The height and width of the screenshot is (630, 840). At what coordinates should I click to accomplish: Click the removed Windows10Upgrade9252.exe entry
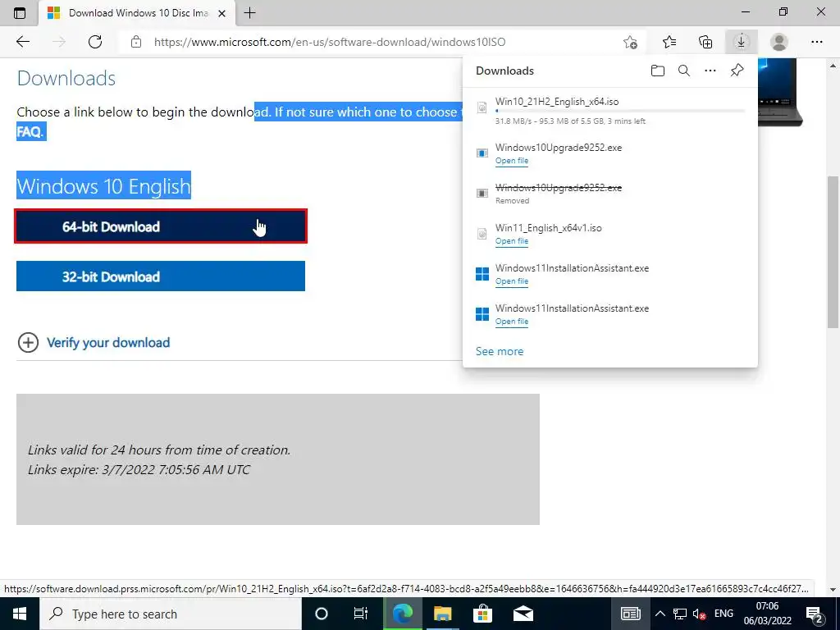point(610,193)
